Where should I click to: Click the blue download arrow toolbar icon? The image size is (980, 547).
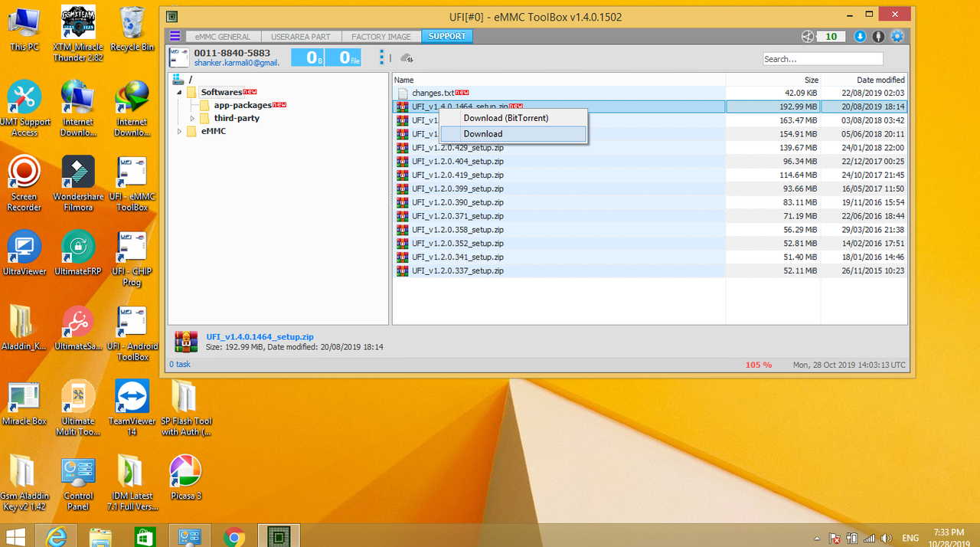click(860, 37)
